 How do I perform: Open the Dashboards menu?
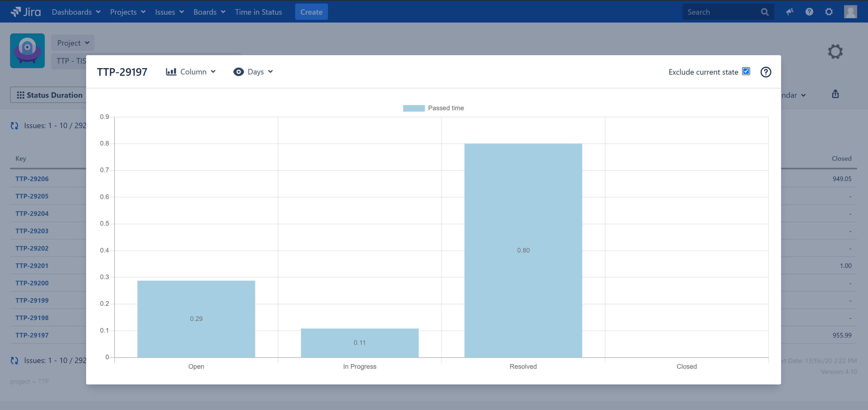coord(76,12)
